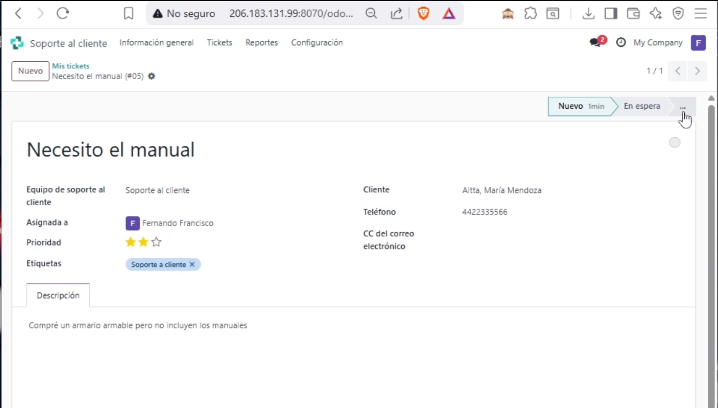Click the ticket title Necesito el manual
This screenshot has width=718, height=408.
[111, 150]
